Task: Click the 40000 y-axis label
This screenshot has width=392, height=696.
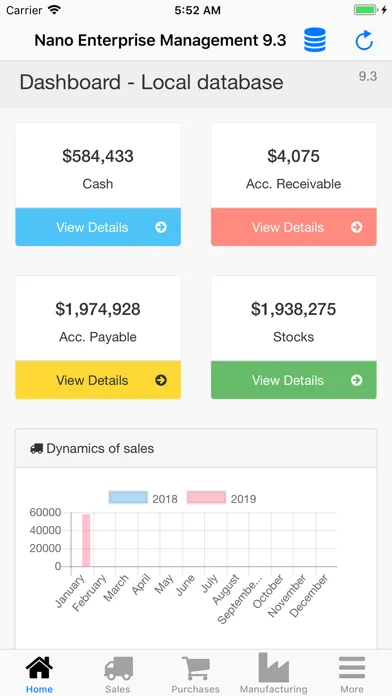Action: point(45,530)
